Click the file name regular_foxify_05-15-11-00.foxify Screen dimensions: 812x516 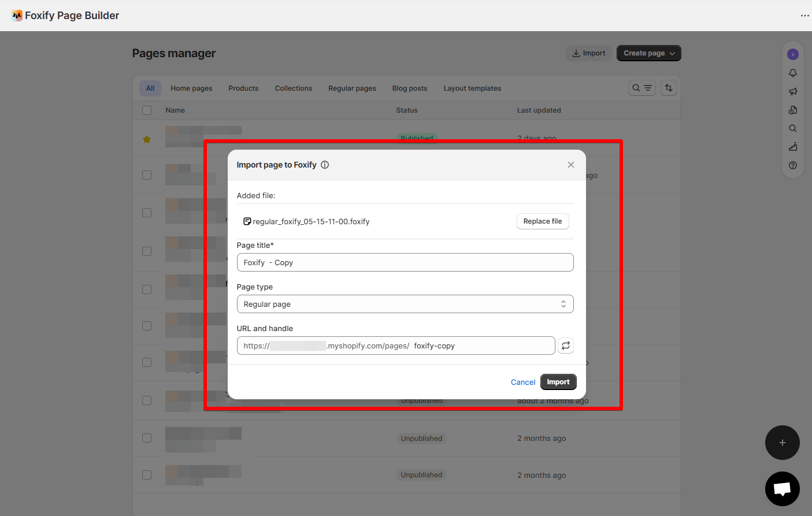pos(311,221)
